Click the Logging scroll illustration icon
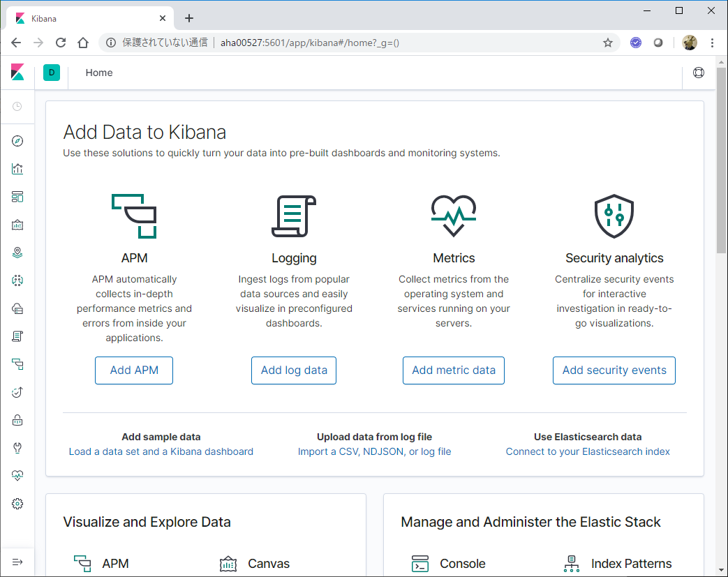Viewport: 728px width, 577px height. point(294,216)
